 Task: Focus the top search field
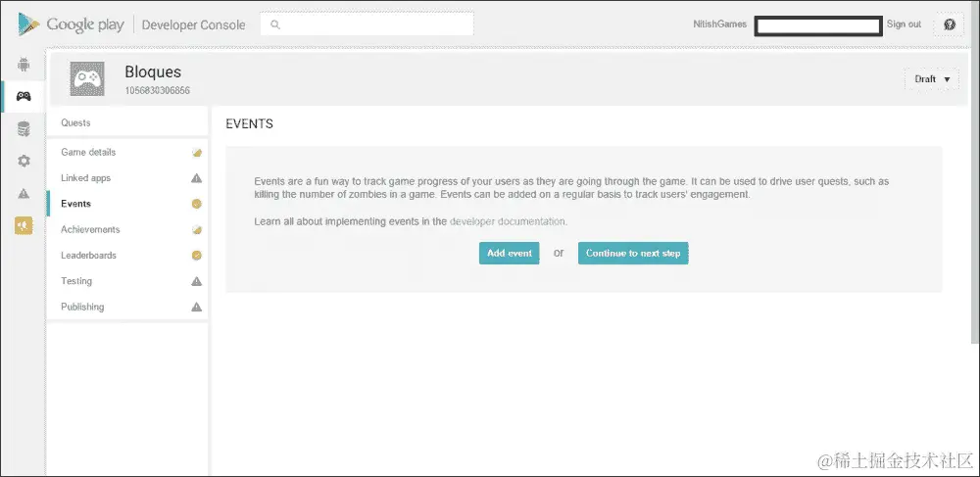[367, 24]
